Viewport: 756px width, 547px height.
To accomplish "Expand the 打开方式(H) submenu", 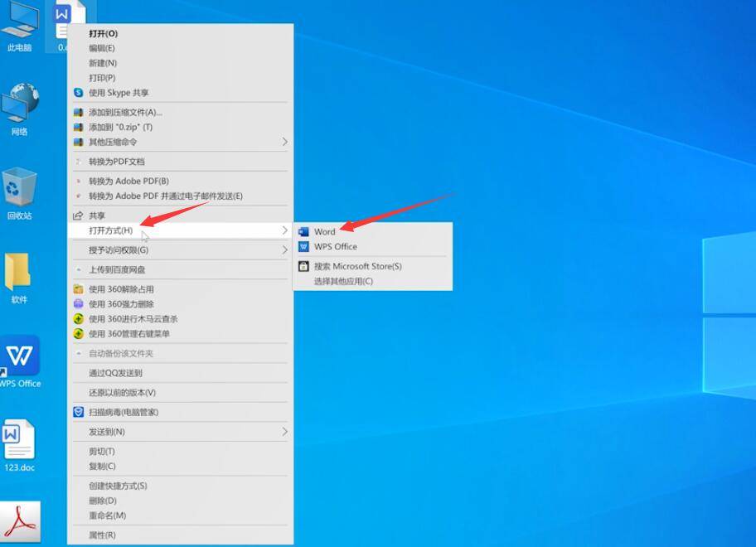I will [111, 230].
